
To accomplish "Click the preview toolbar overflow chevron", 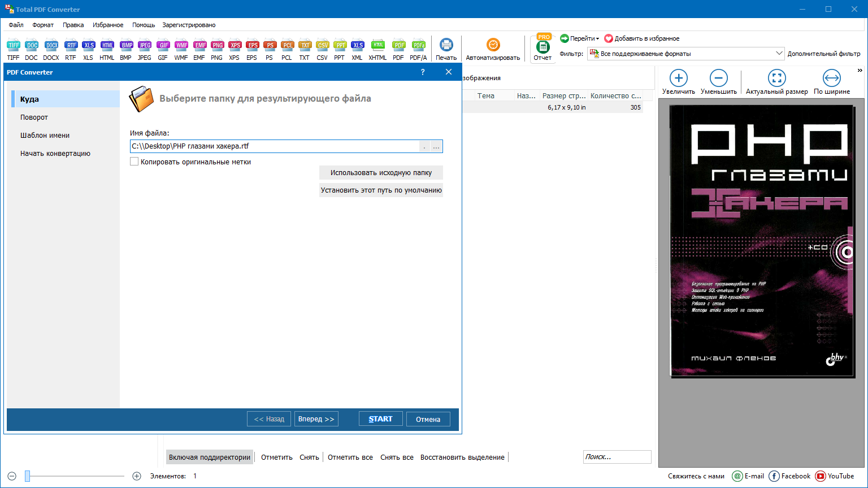I will tap(860, 71).
